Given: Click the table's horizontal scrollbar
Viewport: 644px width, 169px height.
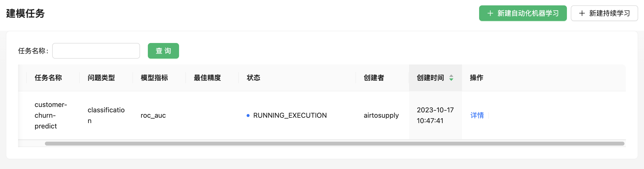Looking at the screenshot, I should click(334, 144).
